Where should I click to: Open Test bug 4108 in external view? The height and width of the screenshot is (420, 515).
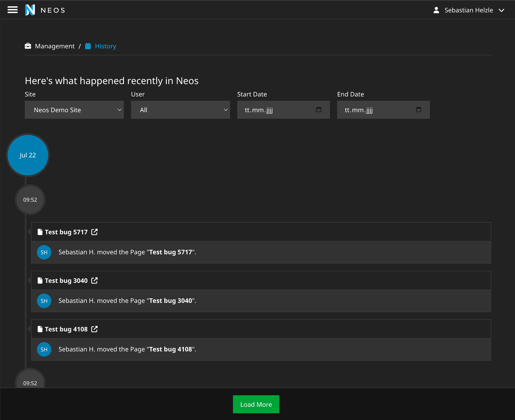(x=95, y=329)
